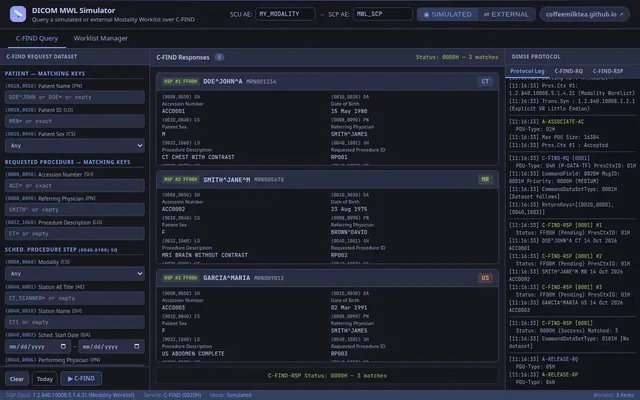Select the GARCIA^MARIA response header
640x400 pixels.
[x=327, y=278]
